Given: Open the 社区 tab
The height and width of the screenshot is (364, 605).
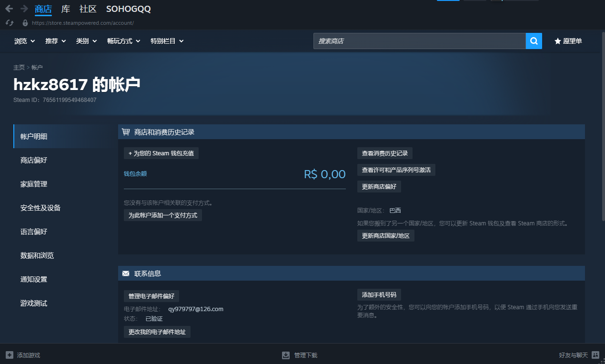Looking at the screenshot, I should coord(88,9).
